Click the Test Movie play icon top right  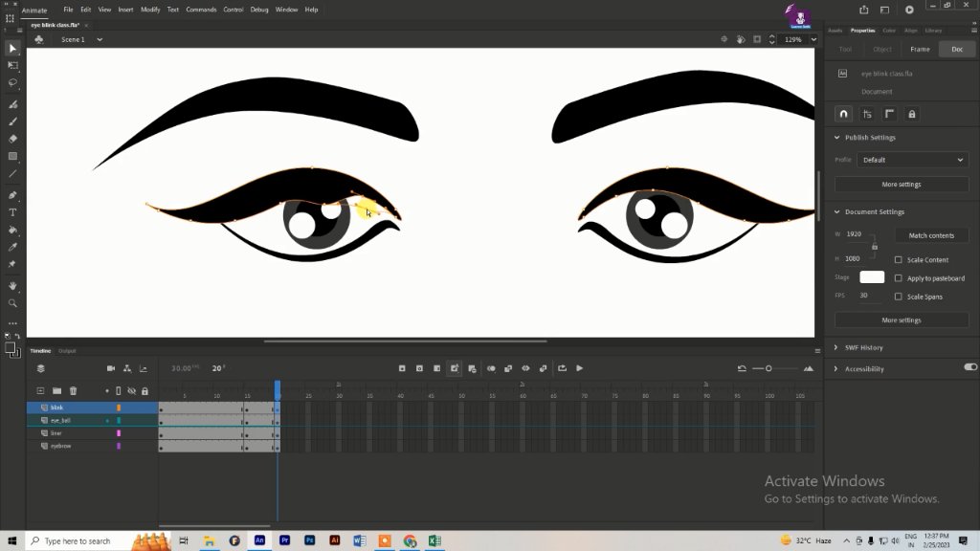click(909, 10)
